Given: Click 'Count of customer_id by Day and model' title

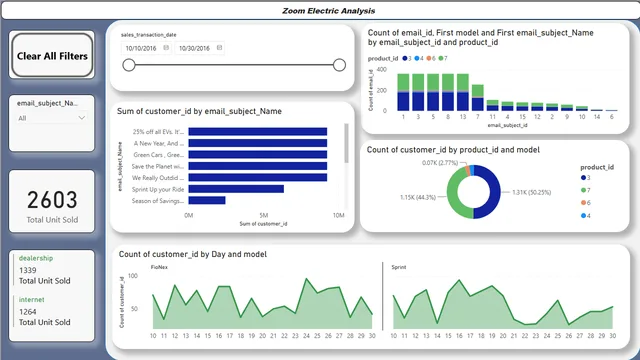Looking at the screenshot, I should click(193, 254).
